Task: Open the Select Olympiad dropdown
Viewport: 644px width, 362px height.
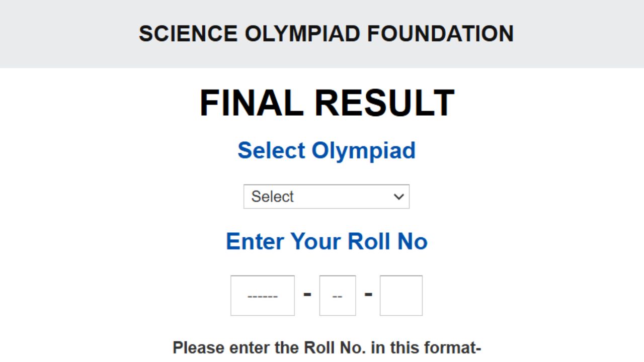Action: [326, 197]
